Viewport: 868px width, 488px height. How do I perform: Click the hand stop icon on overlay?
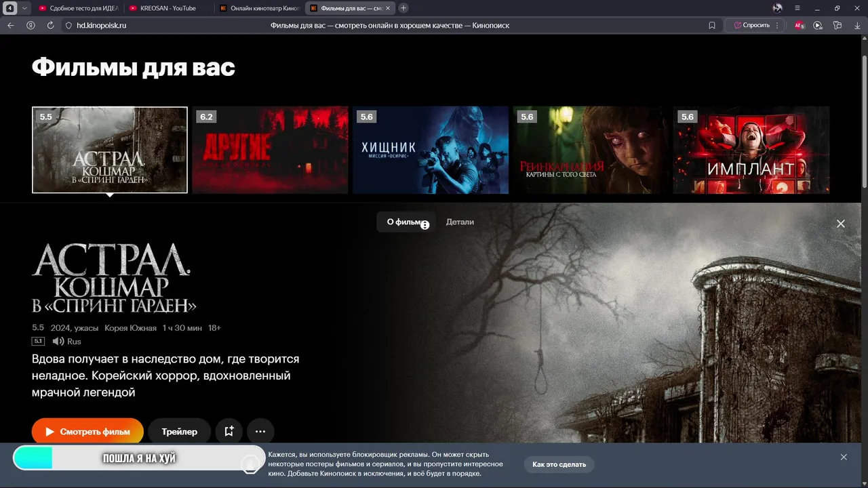point(250,464)
